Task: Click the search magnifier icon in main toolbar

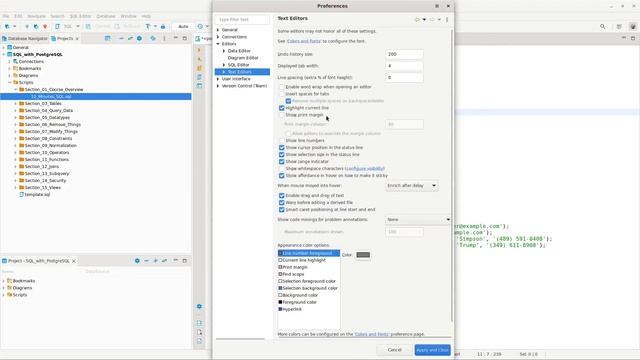Action: point(603,27)
